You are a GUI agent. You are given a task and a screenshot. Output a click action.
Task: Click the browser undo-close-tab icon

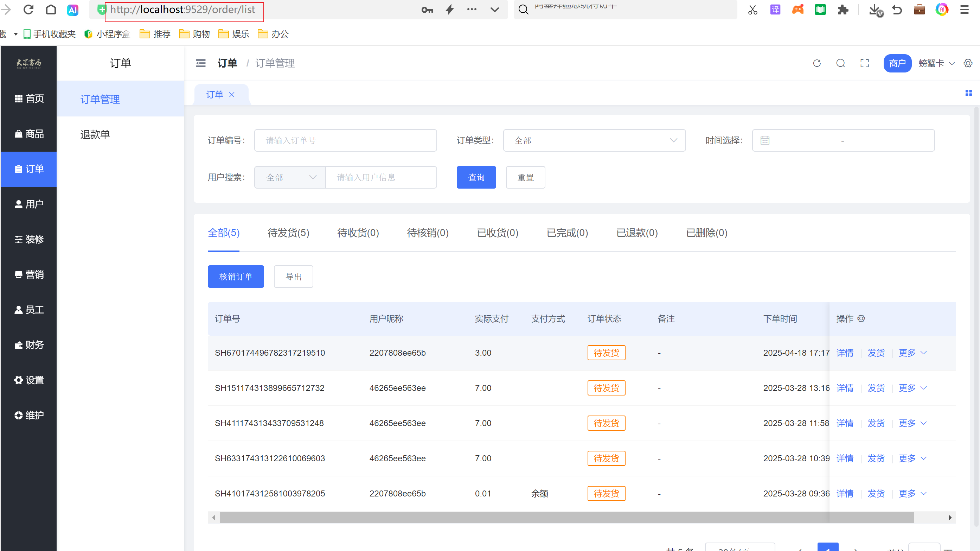897,9
